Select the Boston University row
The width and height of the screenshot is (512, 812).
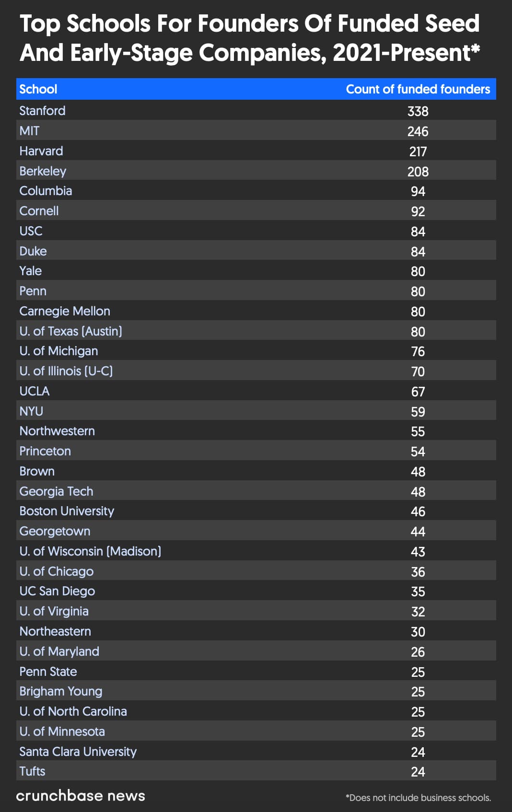(x=67, y=511)
